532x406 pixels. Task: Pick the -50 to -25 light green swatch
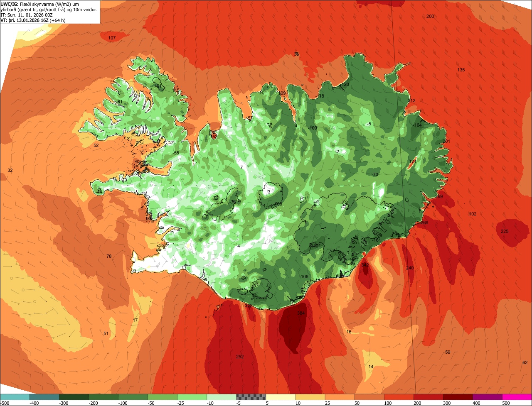pyautogui.click(x=163, y=396)
